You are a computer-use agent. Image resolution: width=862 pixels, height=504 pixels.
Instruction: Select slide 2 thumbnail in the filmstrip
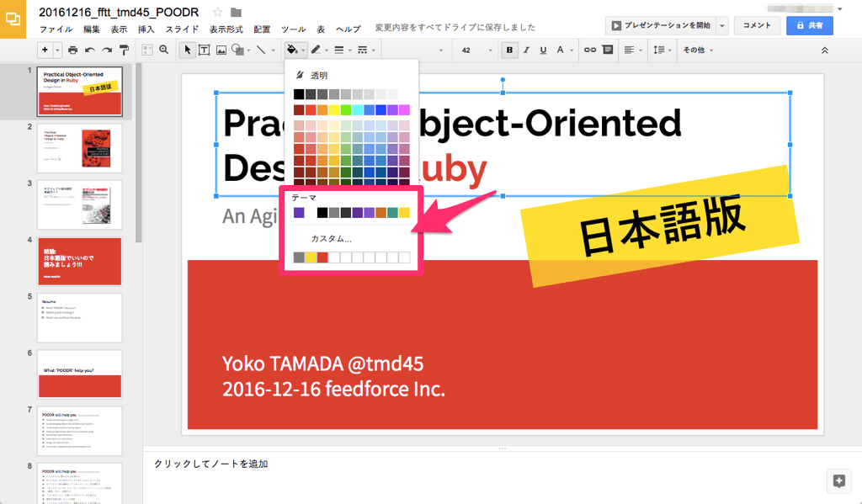[80, 148]
